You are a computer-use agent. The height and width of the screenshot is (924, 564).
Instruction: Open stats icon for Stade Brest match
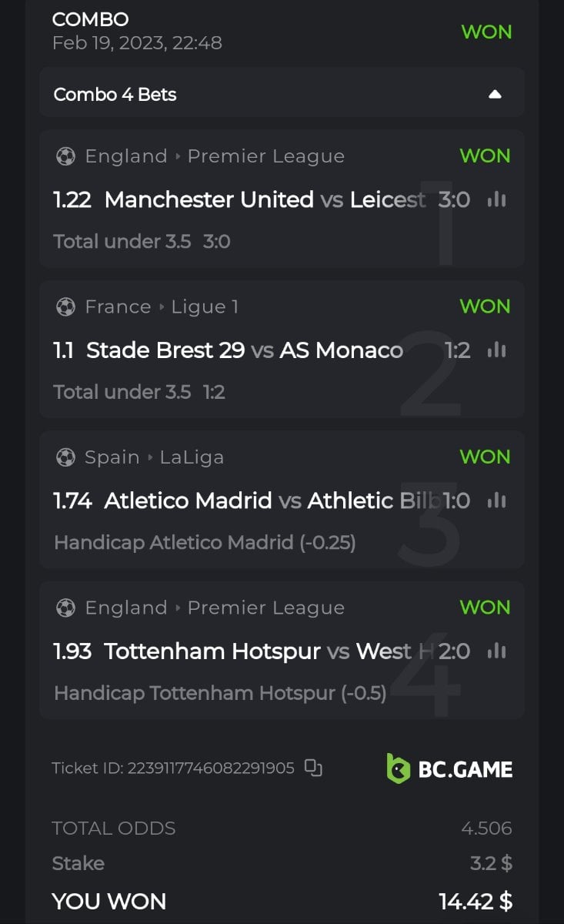[x=497, y=350]
